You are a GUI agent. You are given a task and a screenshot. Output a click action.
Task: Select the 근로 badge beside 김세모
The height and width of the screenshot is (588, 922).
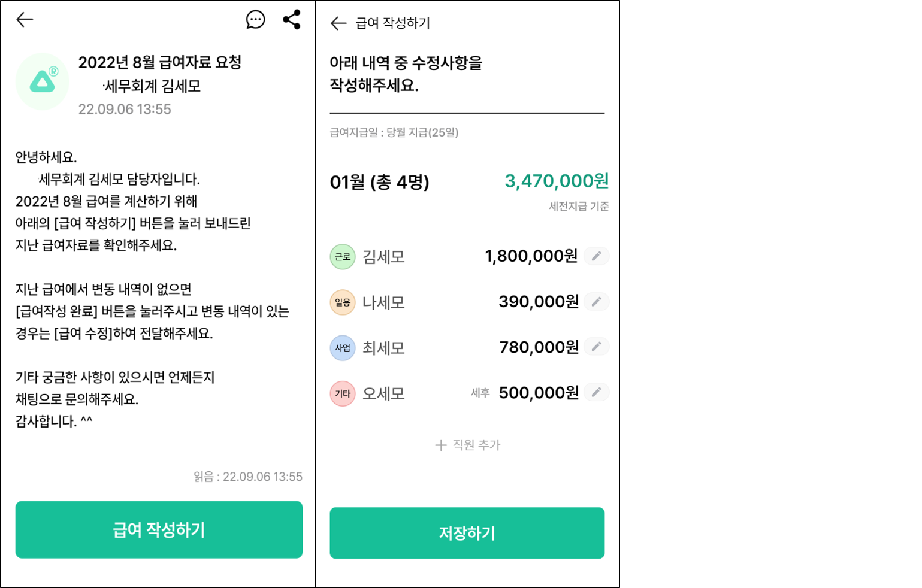click(343, 257)
